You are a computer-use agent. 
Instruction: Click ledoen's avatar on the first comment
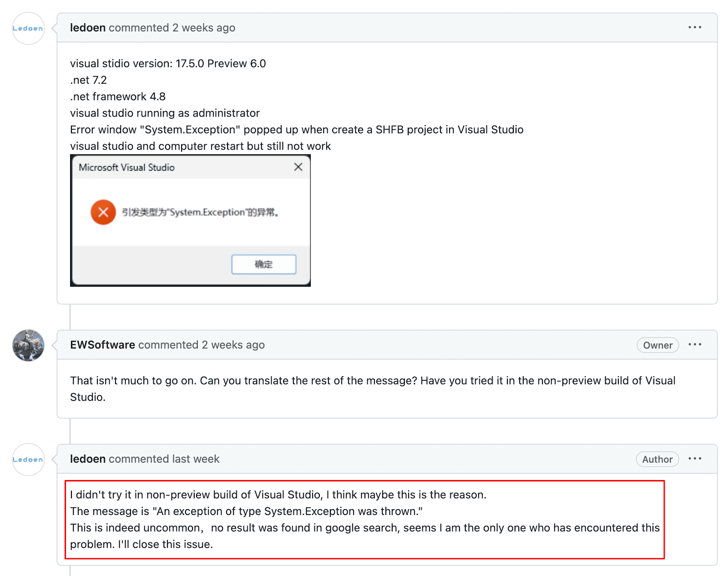pyautogui.click(x=28, y=28)
